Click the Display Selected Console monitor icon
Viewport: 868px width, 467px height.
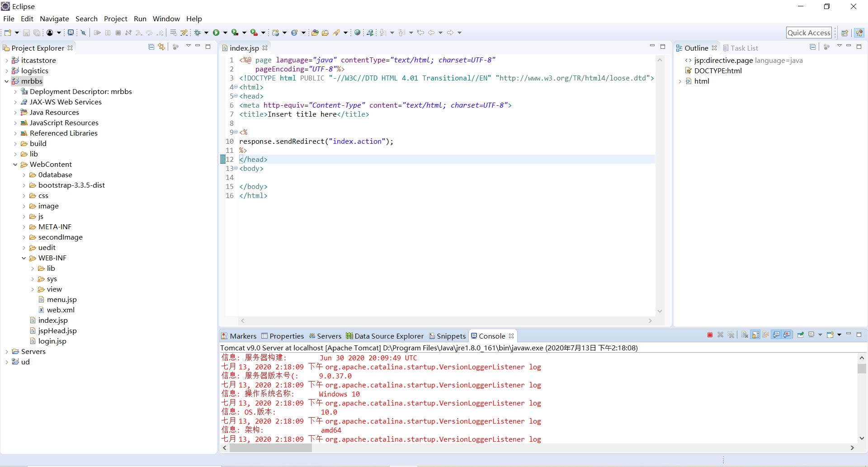(x=811, y=335)
